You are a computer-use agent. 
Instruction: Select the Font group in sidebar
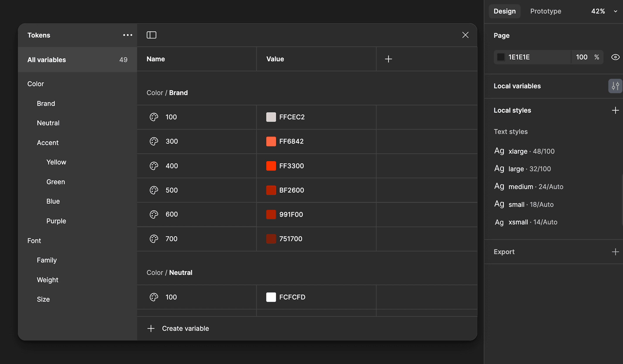[x=34, y=241]
